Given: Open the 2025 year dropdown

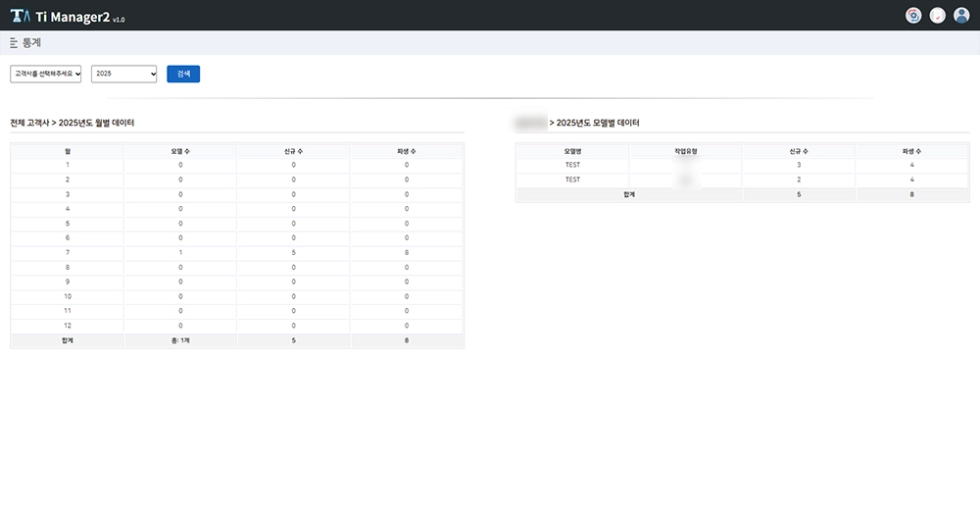Looking at the screenshot, I should pyautogui.click(x=123, y=74).
